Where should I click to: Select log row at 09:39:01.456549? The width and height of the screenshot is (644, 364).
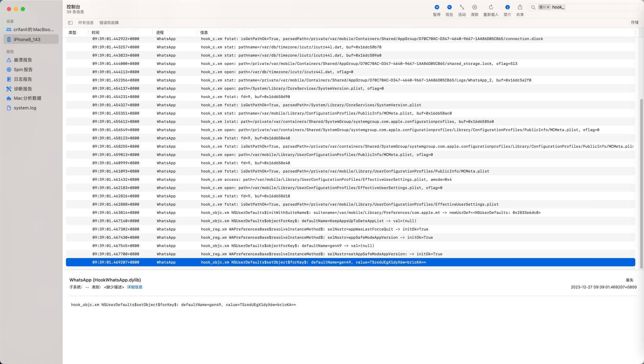coord(350,130)
